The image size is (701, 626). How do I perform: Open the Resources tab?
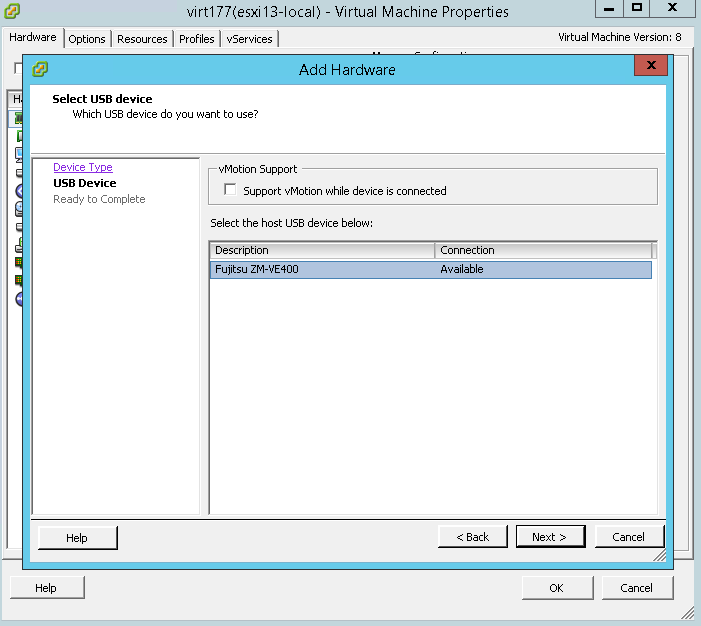point(142,39)
